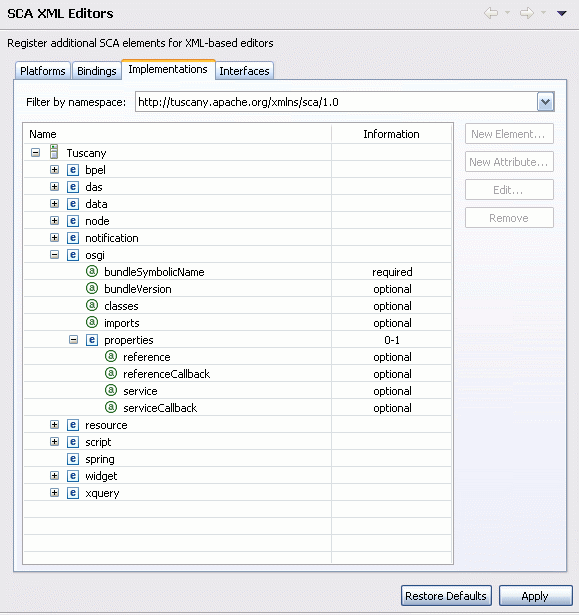Collapse the properties sub-element
579x615 pixels.
pyautogui.click(x=73, y=340)
